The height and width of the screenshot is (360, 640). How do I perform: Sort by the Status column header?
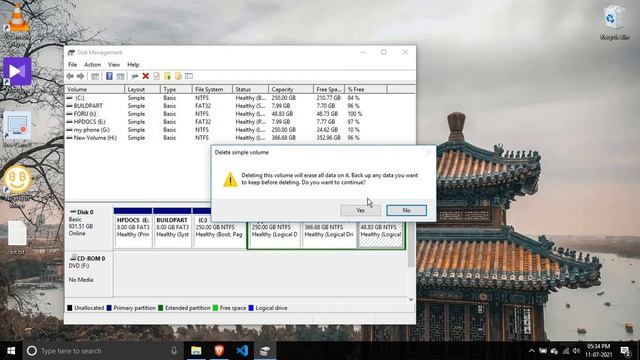(x=251, y=89)
